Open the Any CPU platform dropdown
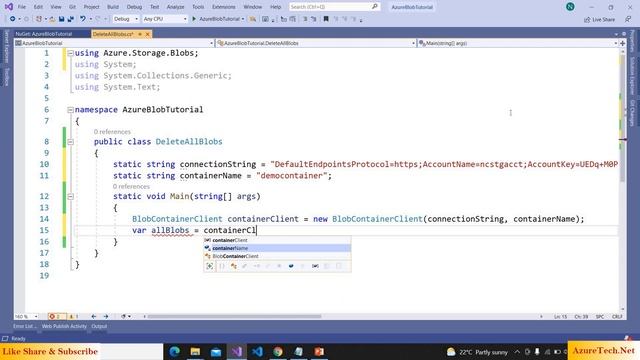This screenshot has height=360, width=640. (164, 19)
